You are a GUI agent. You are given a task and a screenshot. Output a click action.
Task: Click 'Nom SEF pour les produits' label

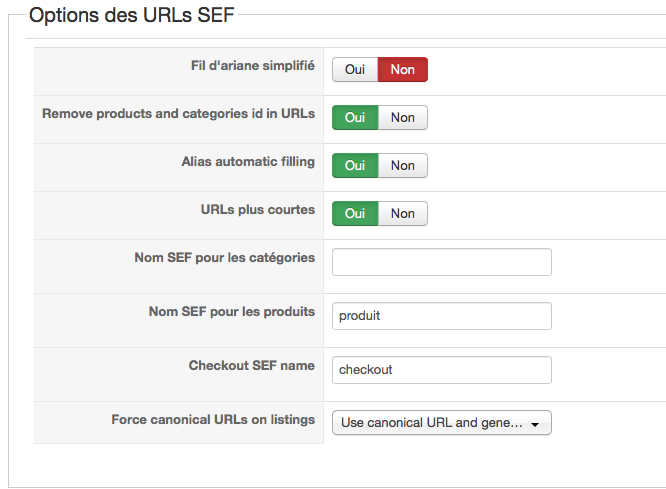[231, 312]
